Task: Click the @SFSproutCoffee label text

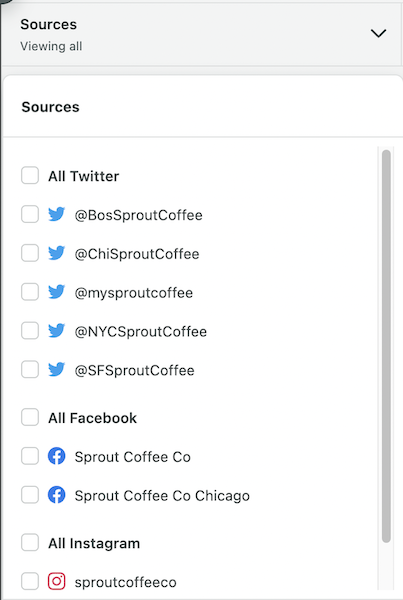Action: point(134,370)
